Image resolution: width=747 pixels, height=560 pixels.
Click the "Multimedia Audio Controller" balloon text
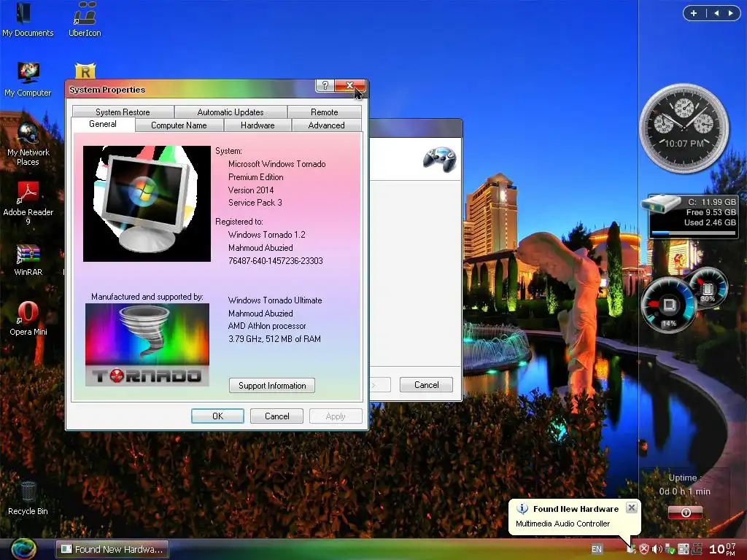pos(562,524)
